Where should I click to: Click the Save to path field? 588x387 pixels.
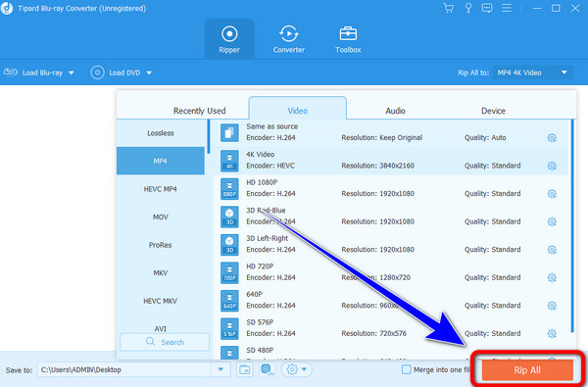coord(124,369)
